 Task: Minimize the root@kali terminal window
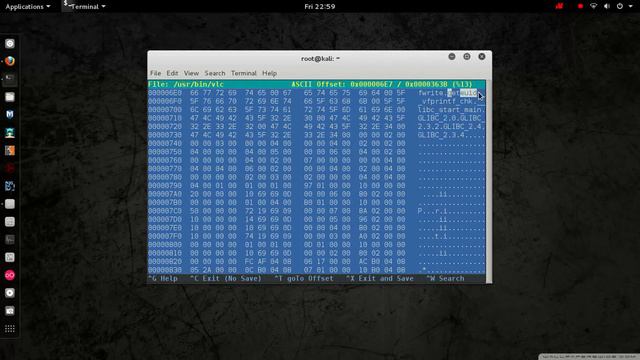click(452, 57)
